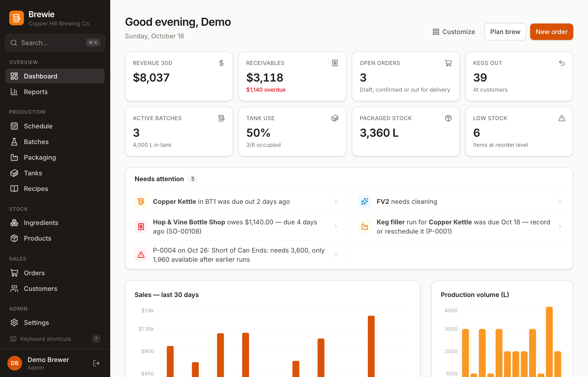Click the sparkle cleaning icon for FV2
Screen dimensions: 588x377
pyautogui.click(x=365, y=201)
